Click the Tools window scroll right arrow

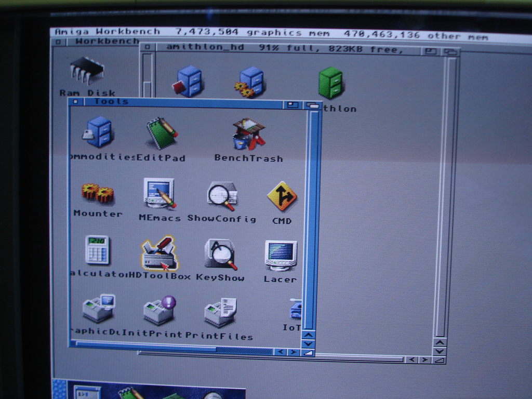293,353
